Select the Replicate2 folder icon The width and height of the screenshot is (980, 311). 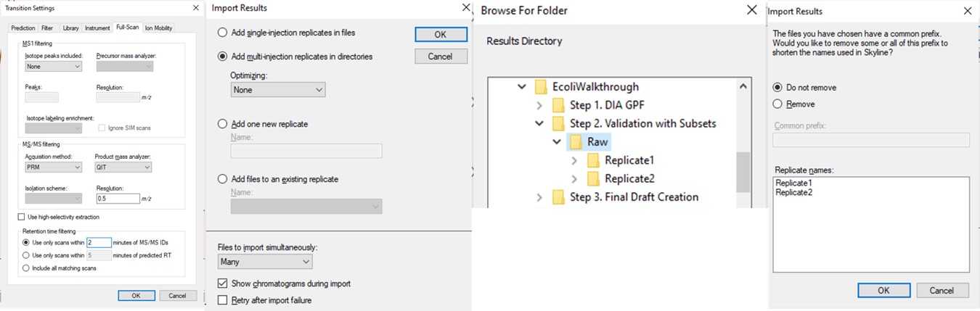(x=593, y=178)
